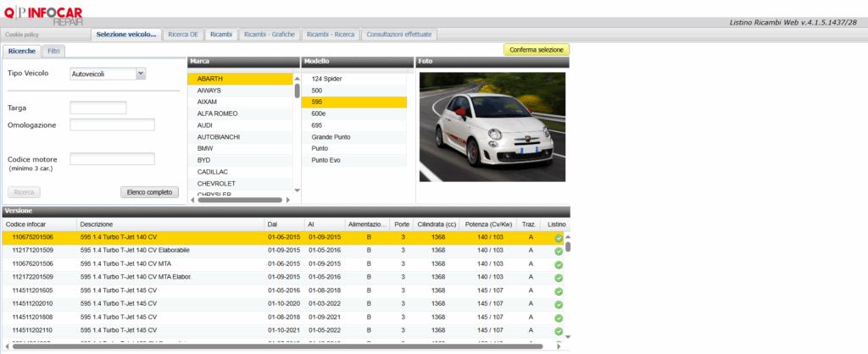Select version row 110676201506 MTA
Screen dimensions: 868x354
(282, 264)
